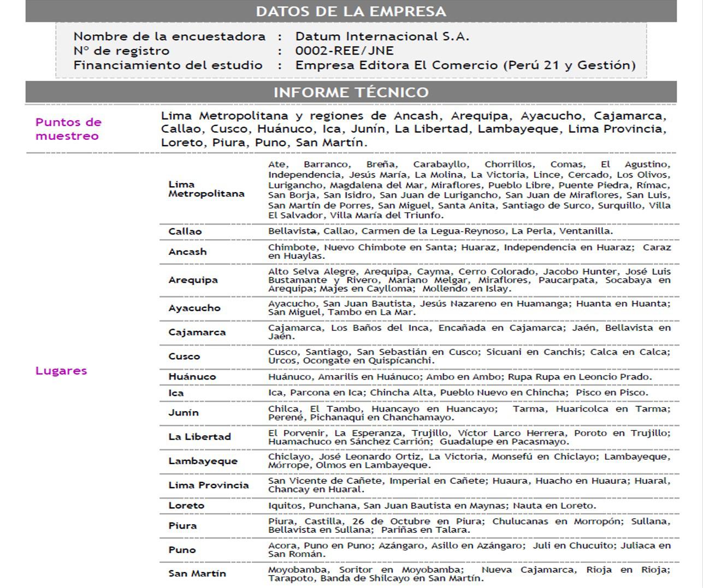Click the Datum Internacional S.A. text

click(382, 37)
